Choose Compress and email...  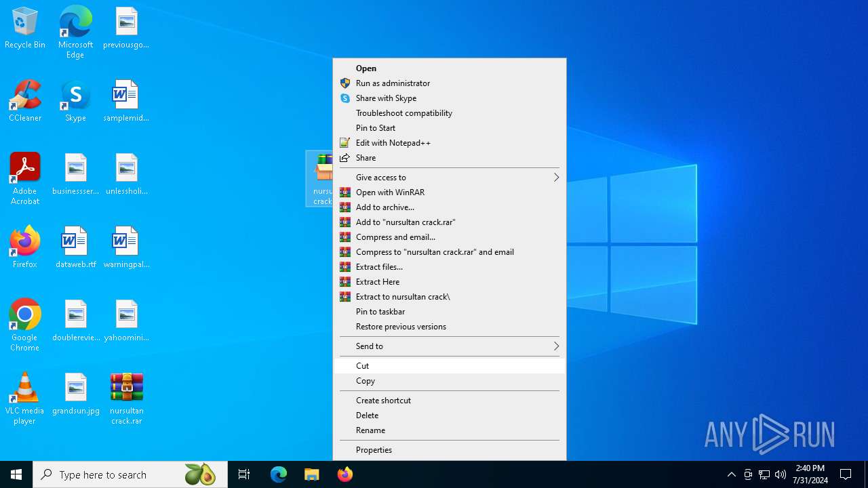point(450,237)
